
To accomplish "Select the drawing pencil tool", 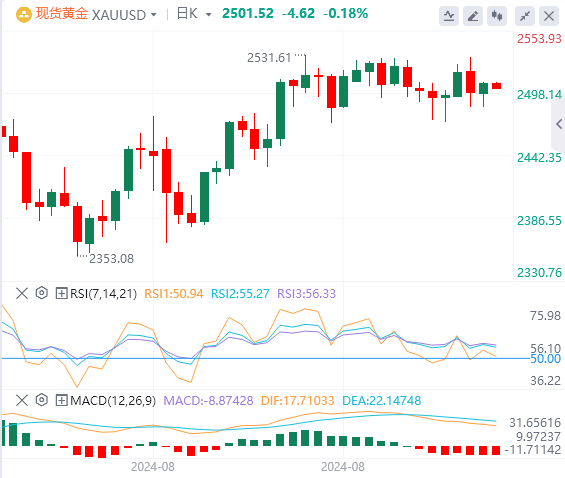I will pyautogui.click(x=473, y=16).
